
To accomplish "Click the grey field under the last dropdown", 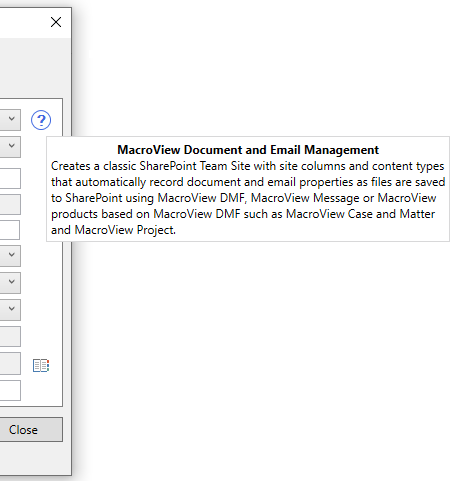I will (10, 336).
